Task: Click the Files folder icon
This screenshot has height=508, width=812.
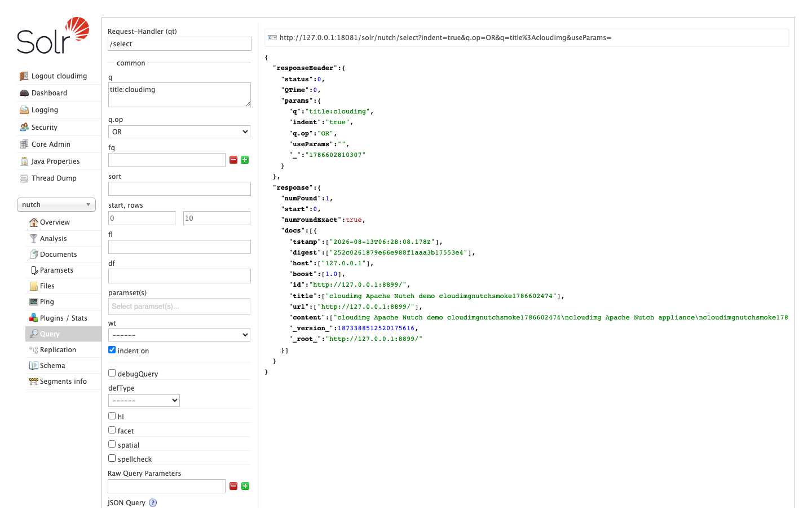Action: click(x=34, y=286)
